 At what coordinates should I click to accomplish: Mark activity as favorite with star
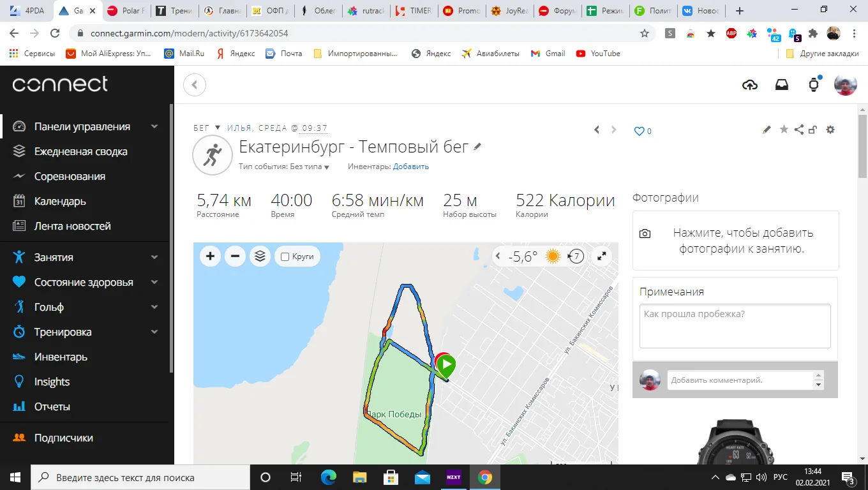coord(784,130)
